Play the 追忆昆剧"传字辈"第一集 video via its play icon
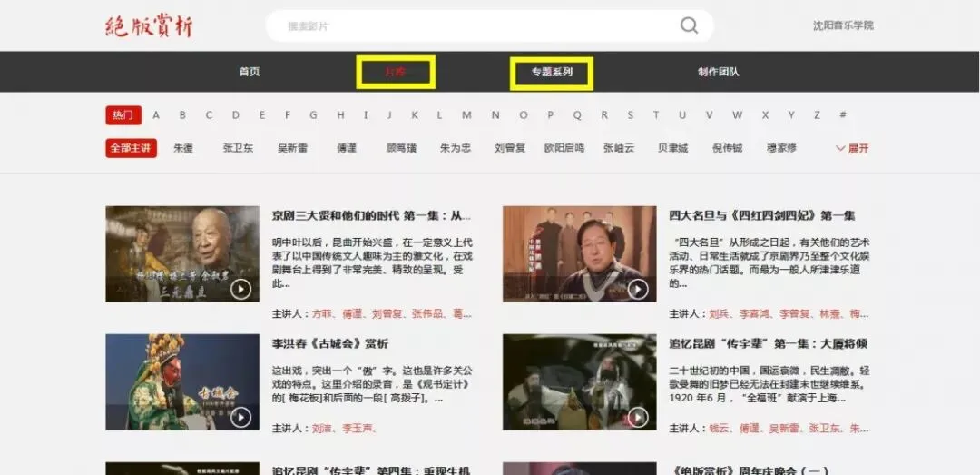Viewport: 980px width, 475px height. [x=638, y=417]
